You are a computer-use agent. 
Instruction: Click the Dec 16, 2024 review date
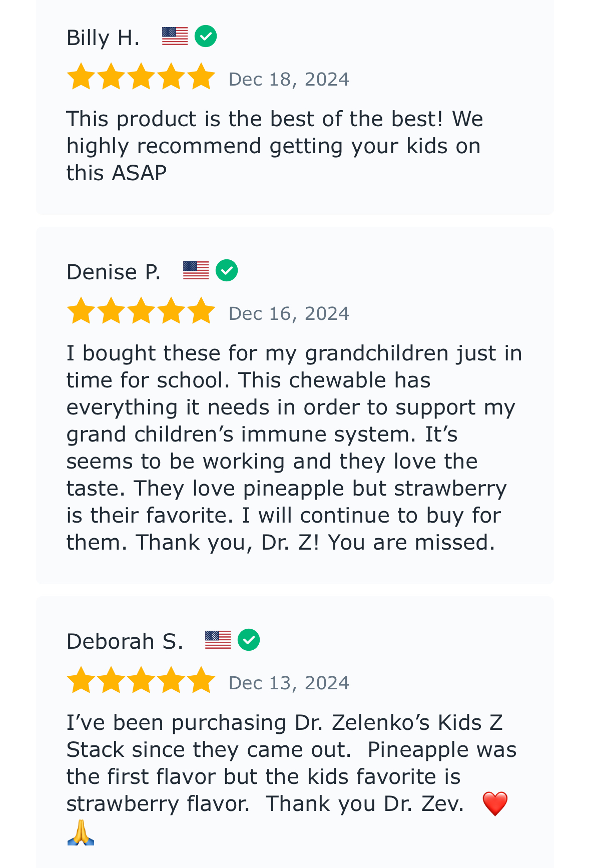click(289, 313)
